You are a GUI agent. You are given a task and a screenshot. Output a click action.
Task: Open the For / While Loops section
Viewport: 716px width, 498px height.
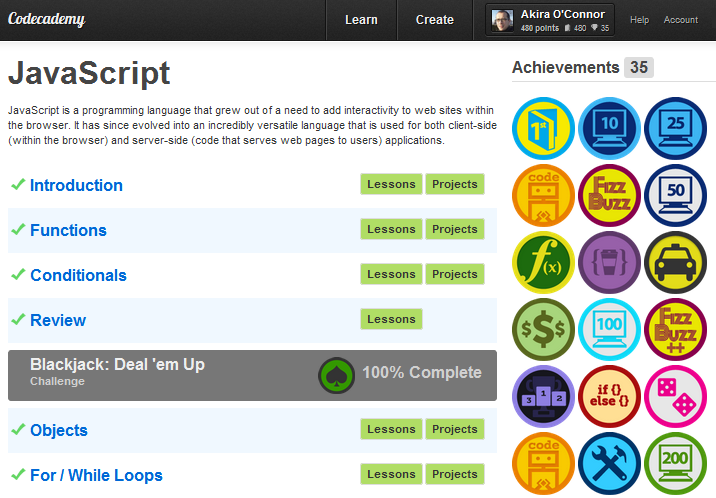[x=96, y=475]
